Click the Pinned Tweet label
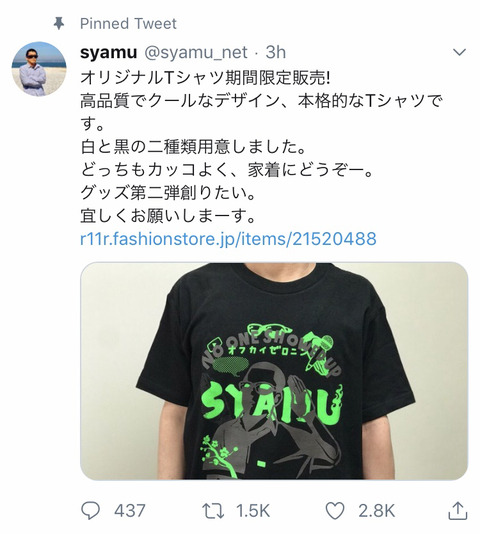This screenshot has height=534, width=480. 128,23
